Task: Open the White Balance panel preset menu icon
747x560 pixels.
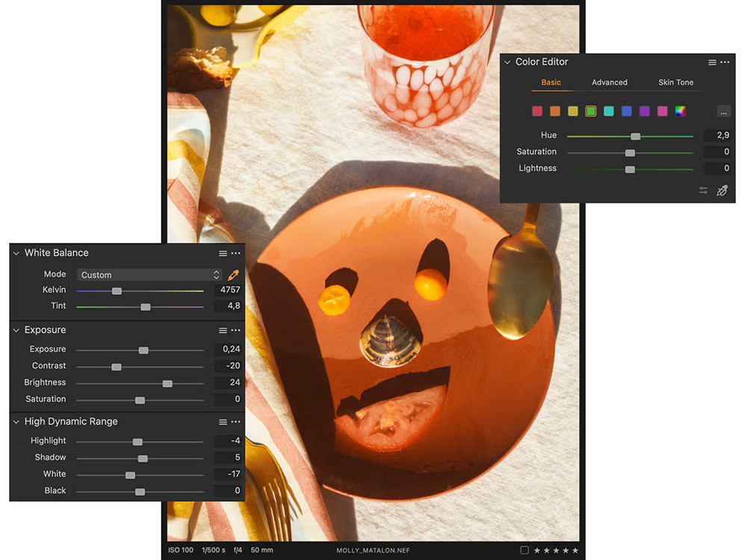Action: [223, 254]
